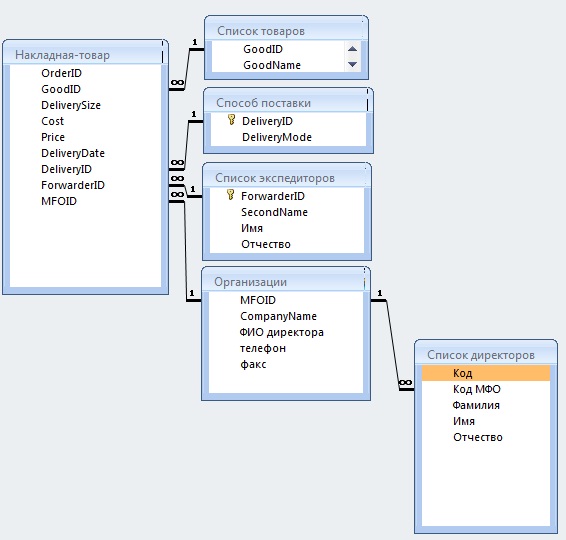
Task: Select the Код МФО field
Action: [x=486, y=389]
